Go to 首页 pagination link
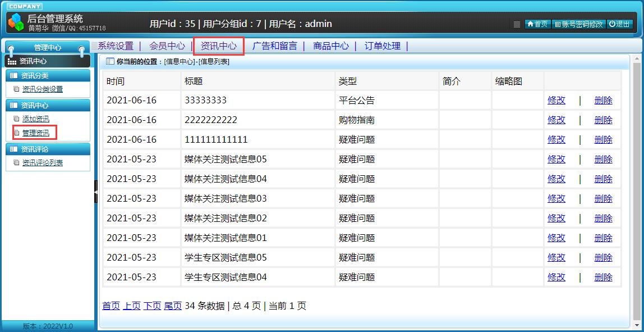The image size is (644, 332). tap(111, 306)
